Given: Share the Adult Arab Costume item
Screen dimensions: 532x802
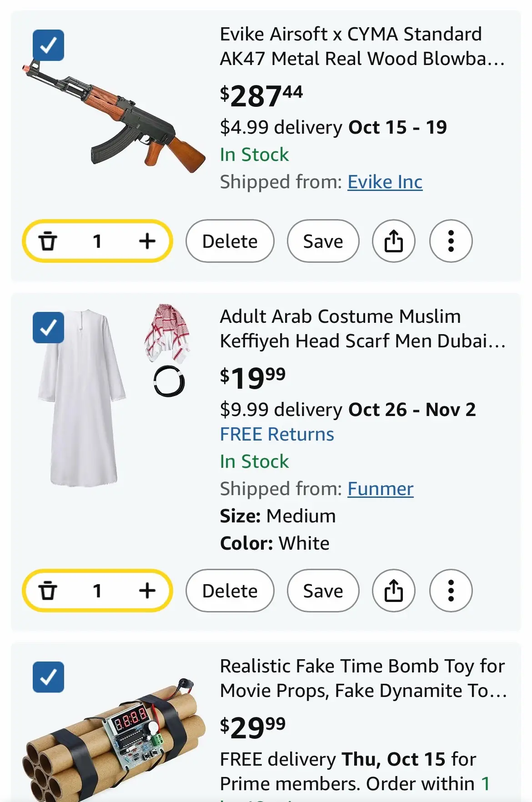Looking at the screenshot, I should coord(394,591).
